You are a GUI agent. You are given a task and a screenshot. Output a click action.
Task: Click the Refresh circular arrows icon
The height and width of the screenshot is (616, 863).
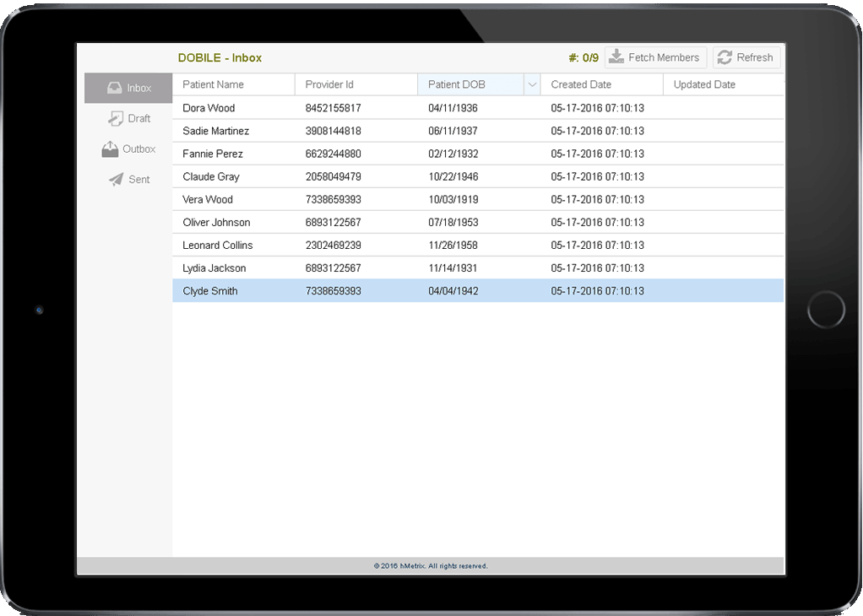pyautogui.click(x=725, y=57)
